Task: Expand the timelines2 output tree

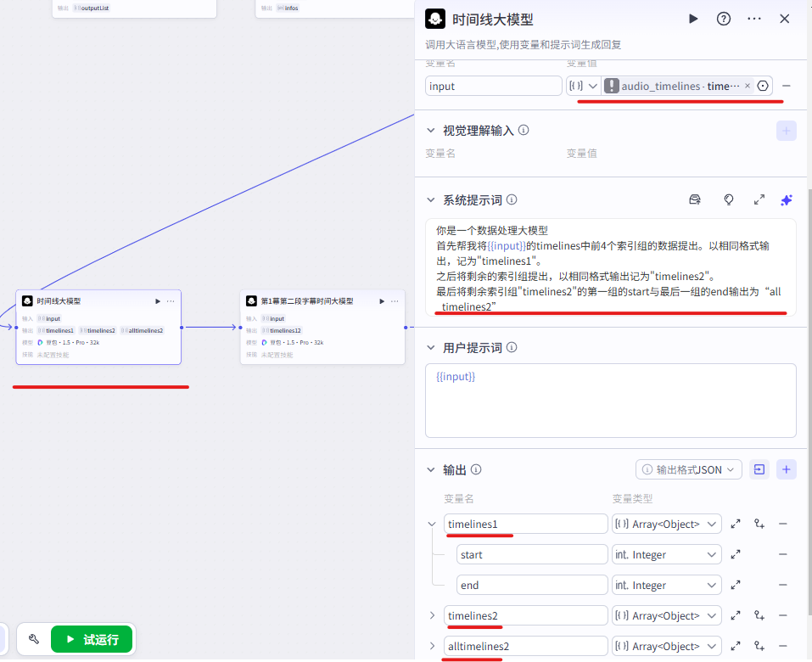Action: coord(432,615)
